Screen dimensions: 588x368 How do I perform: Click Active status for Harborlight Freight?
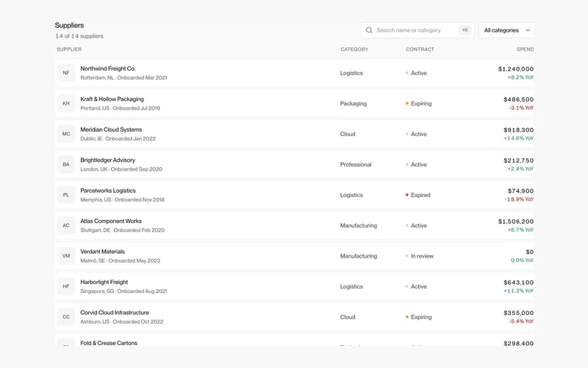point(416,286)
